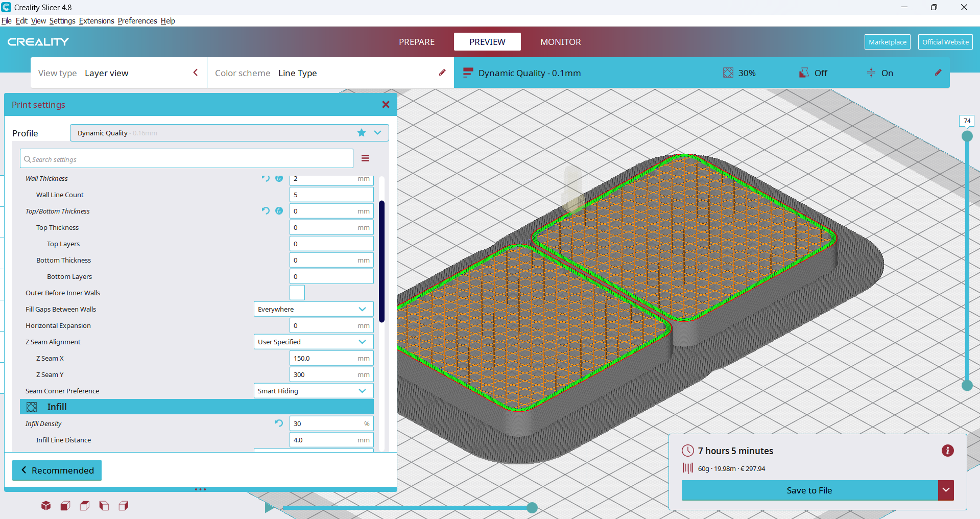Switch to the PREVIEW tab
Screen dimensions: 980x519
click(487, 42)
